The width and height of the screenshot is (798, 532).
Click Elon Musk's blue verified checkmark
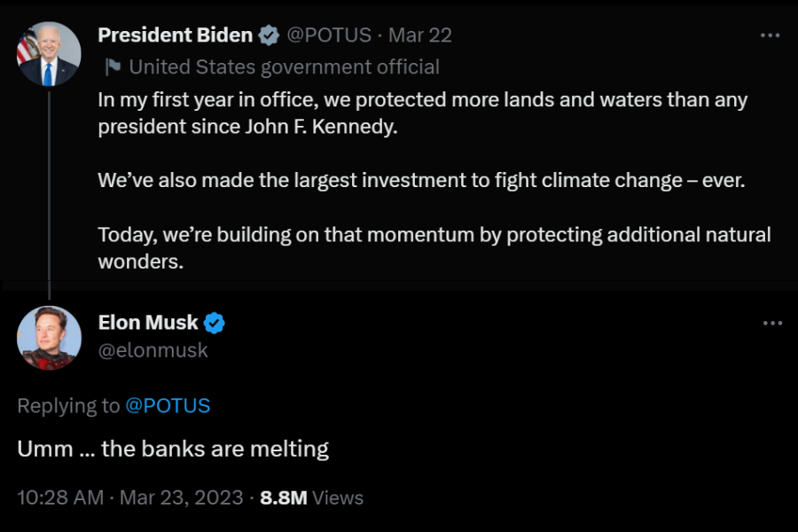215,324
